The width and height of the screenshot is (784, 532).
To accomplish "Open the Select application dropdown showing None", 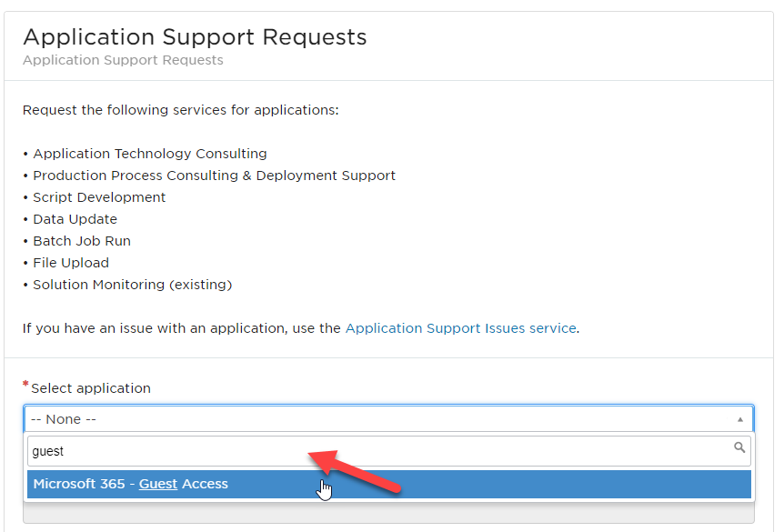I will (x=388, y=419).
